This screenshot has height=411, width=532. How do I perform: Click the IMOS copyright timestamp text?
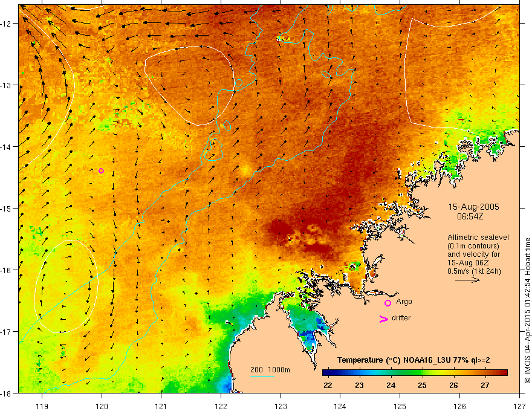(527, 310)
